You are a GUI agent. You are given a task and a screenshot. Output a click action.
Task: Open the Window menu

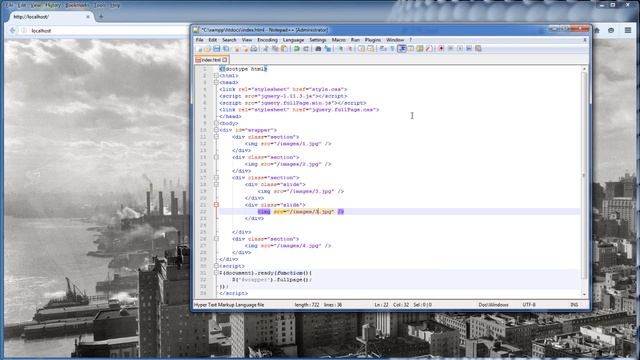[395, 40]
